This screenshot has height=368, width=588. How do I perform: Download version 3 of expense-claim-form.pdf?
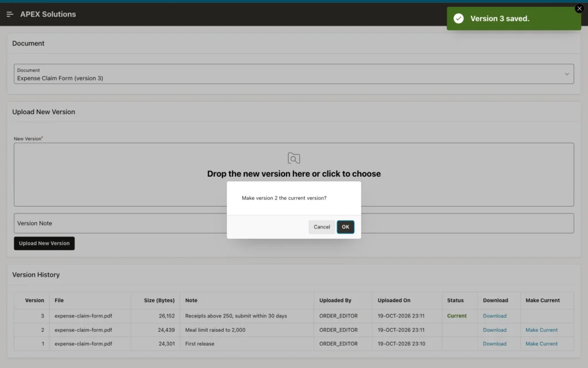494,316
